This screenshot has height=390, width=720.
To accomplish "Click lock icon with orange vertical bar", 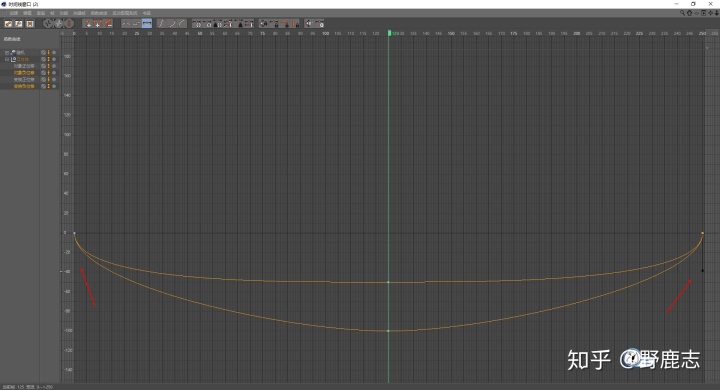I will click(x=295, y=23).
